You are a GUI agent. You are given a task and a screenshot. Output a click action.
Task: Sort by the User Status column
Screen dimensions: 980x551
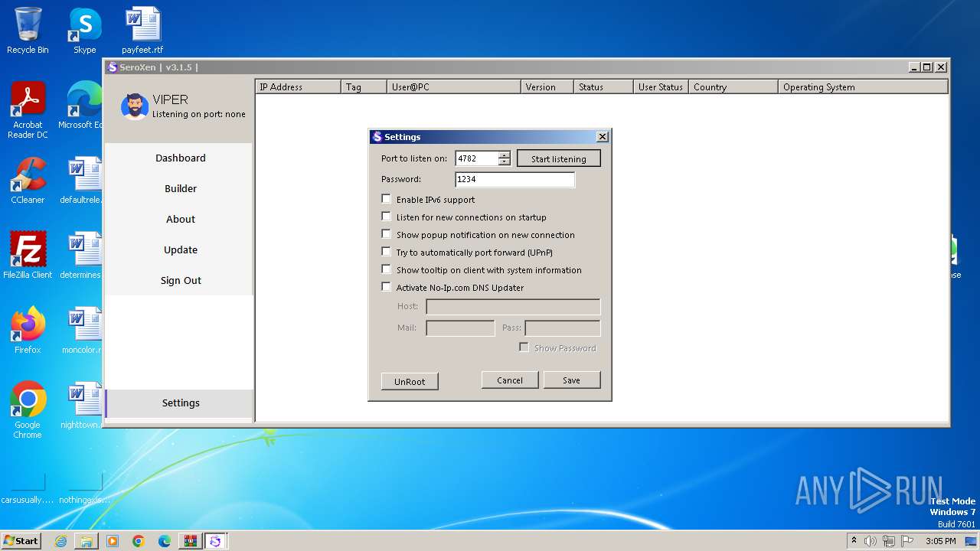tap(661, 86)
